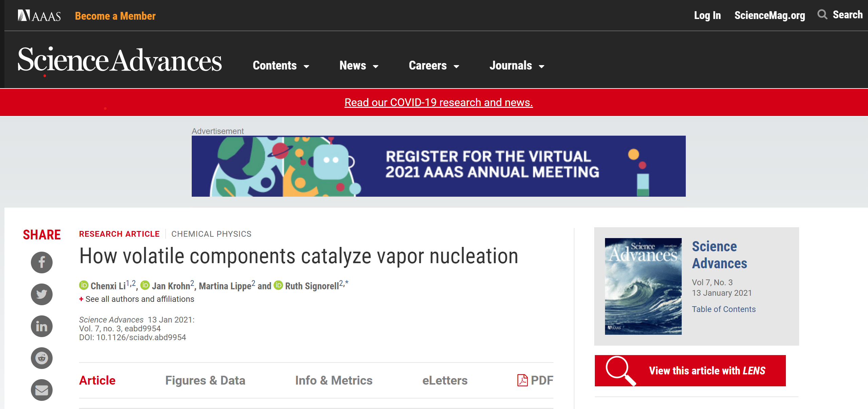
Task: Share article on Reddit
Action: point(42,358)
